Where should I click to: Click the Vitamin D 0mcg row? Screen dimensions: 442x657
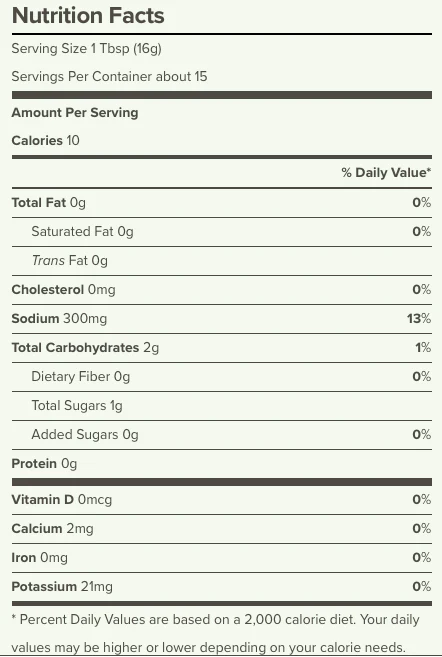pos(222,499)
